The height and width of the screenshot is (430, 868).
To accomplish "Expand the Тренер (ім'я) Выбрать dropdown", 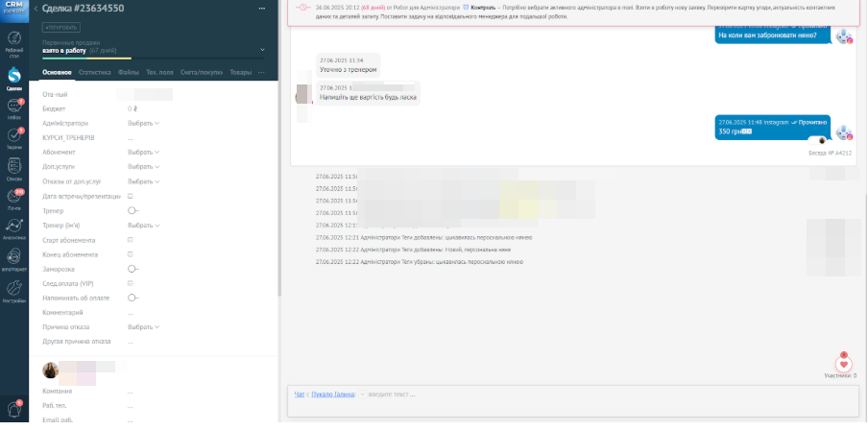I will (143, 226).
